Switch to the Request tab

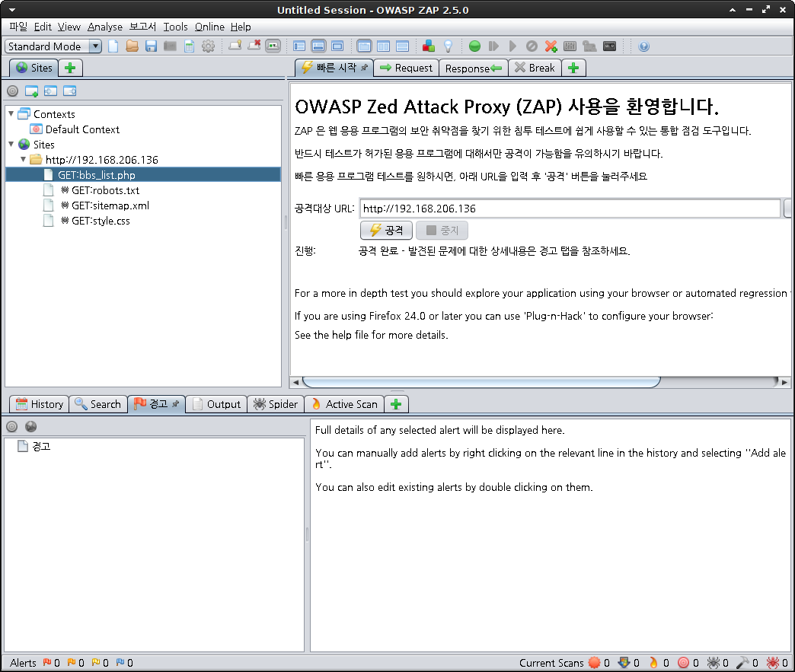[406, 68]
